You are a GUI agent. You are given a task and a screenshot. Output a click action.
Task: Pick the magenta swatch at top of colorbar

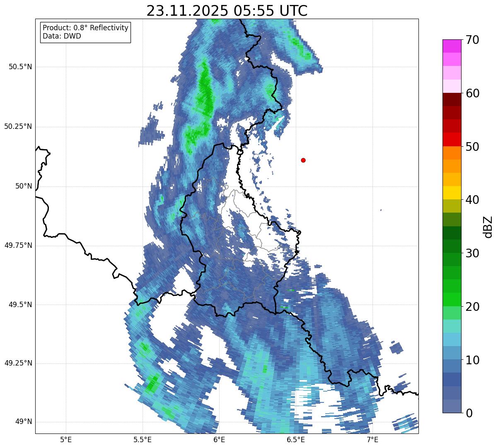(452, 46)
